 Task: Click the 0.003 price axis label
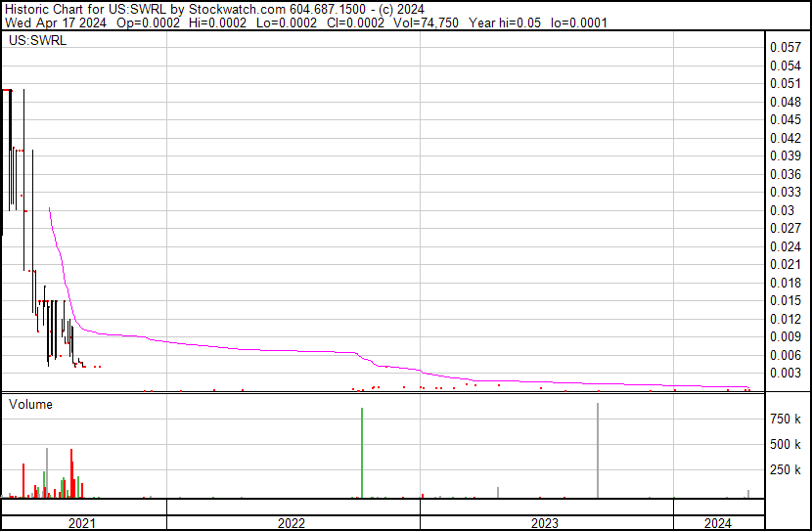click(786, 373)
